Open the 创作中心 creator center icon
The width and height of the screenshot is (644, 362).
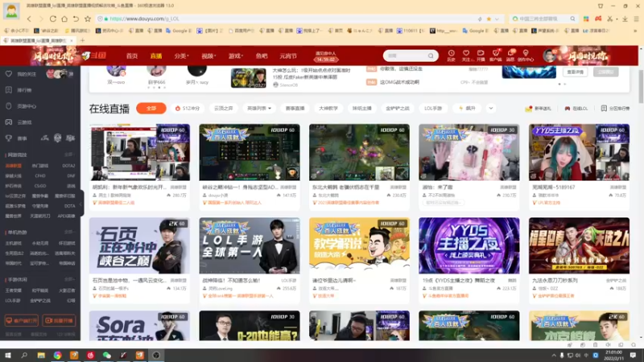pos(526,56)
